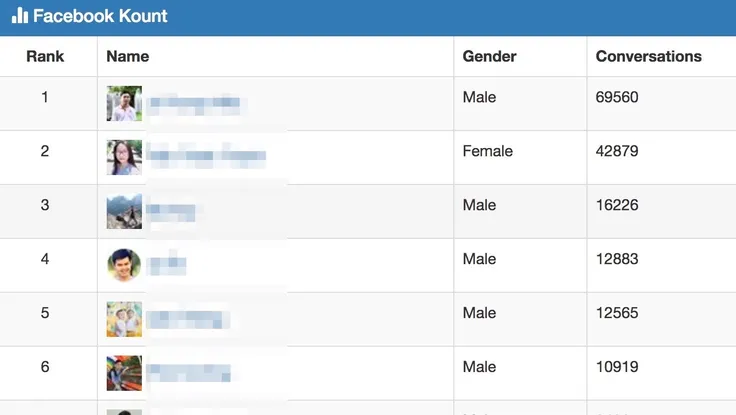Click the rank number 4 cell
The width and height of the screenshot is (736, 415).
pyautogui.click(x=45, y=259)
